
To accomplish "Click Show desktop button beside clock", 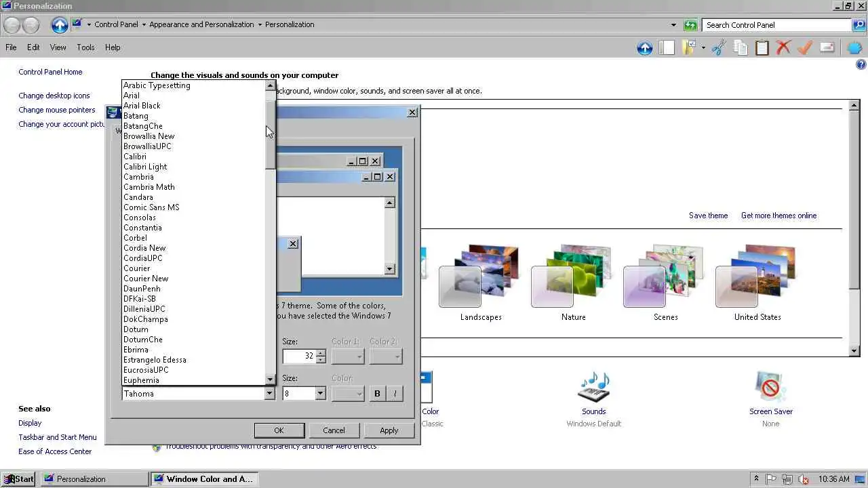I will tap(860, 479).
